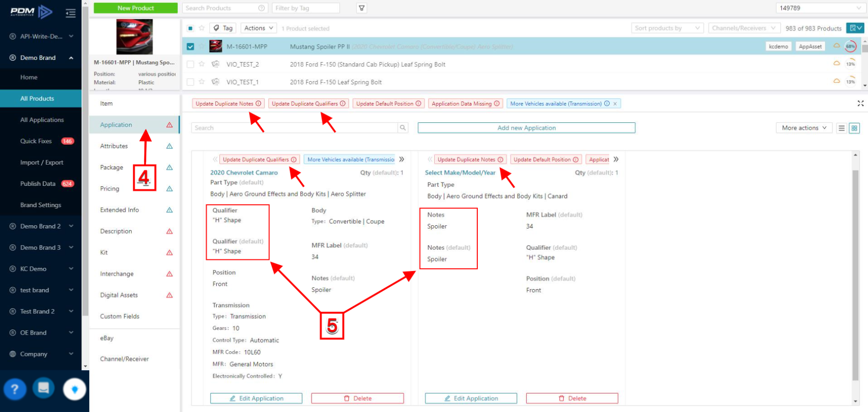Delete the 2020 Chevrolet Camaro application
The height and width of the screenshot is (412, 868).
(x=357, y=399)
